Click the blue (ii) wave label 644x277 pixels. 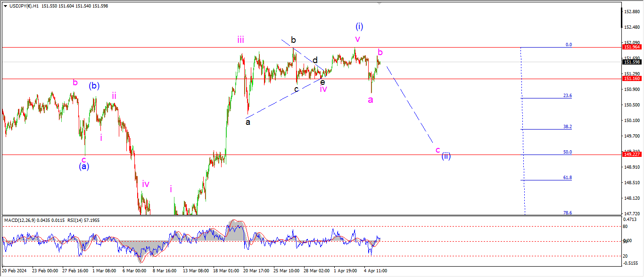click(x=446, y=156)
